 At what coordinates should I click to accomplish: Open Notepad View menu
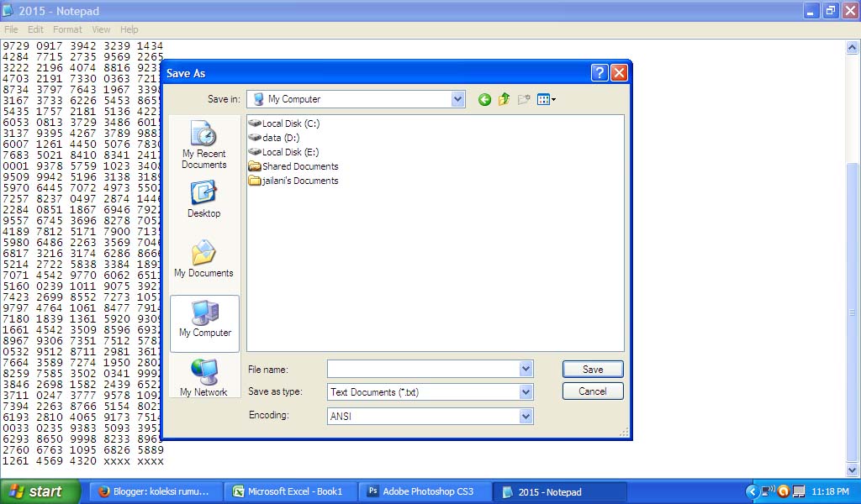(101, 29)
